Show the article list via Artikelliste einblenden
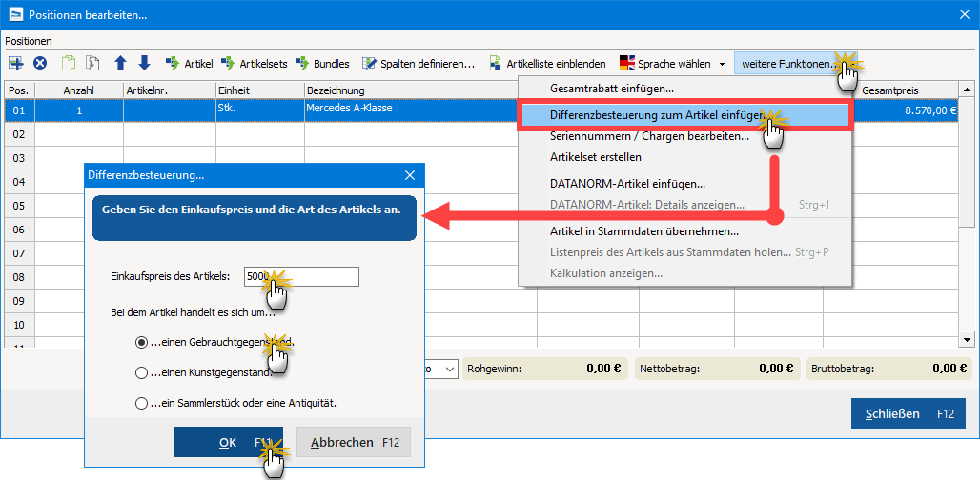This screenshot has width=980, height=480. (548, 64)
